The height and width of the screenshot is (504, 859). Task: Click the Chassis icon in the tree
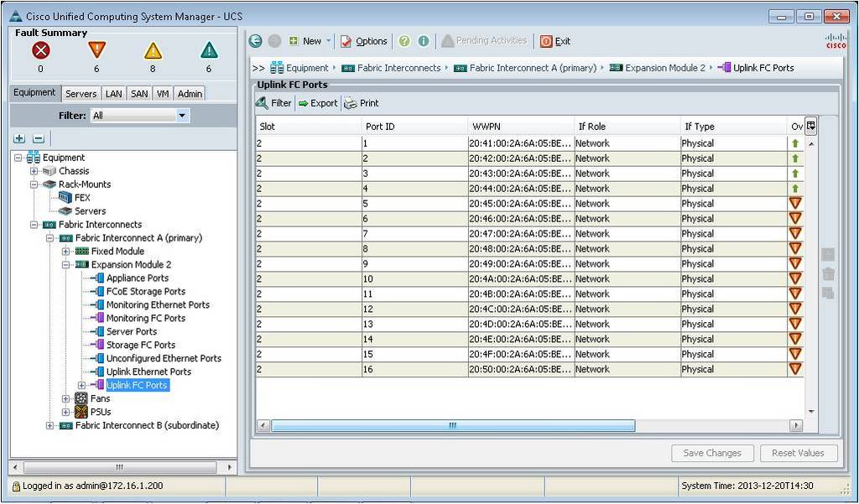click(x=49, y=171)
